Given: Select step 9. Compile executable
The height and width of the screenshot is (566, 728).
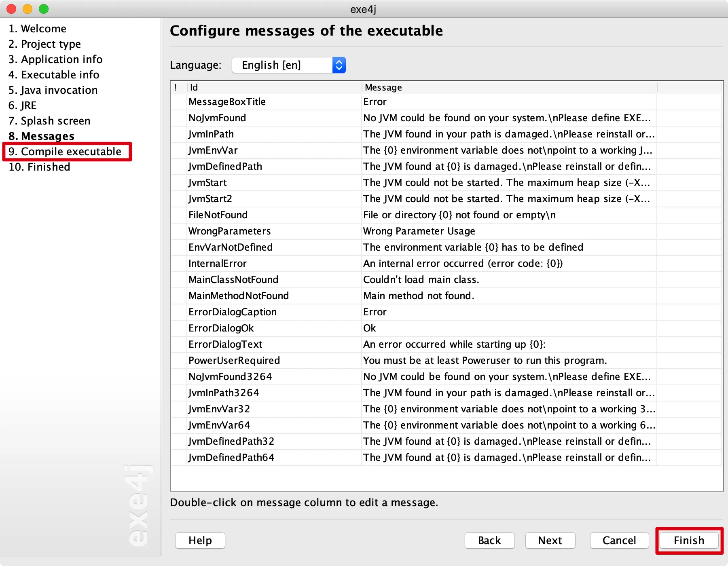Looking at the screenshot, I should (65, 152).
